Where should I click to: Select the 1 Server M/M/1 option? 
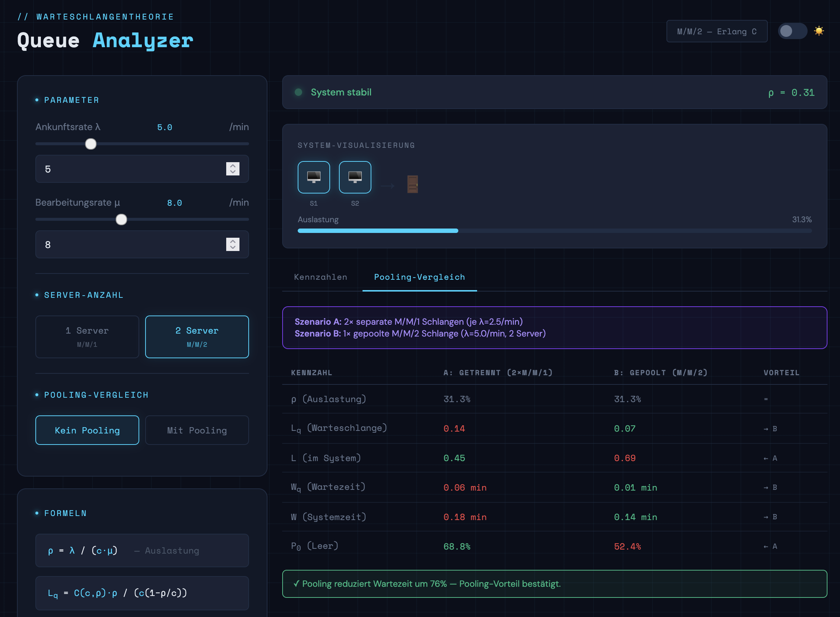click(x=87, y=337)
